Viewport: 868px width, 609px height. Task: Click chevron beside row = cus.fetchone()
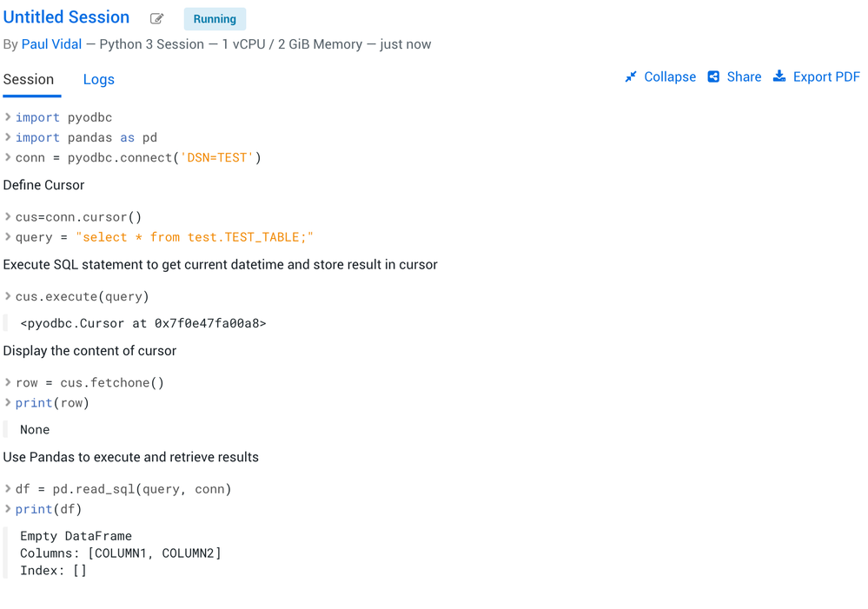pos(8,382)
